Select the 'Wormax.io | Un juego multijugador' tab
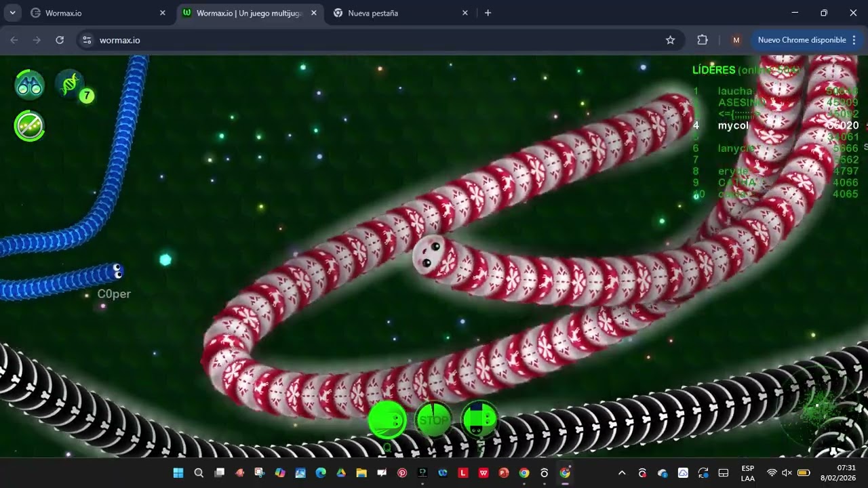The height and width of the screenshot is (488, 868). click(249, 13)
